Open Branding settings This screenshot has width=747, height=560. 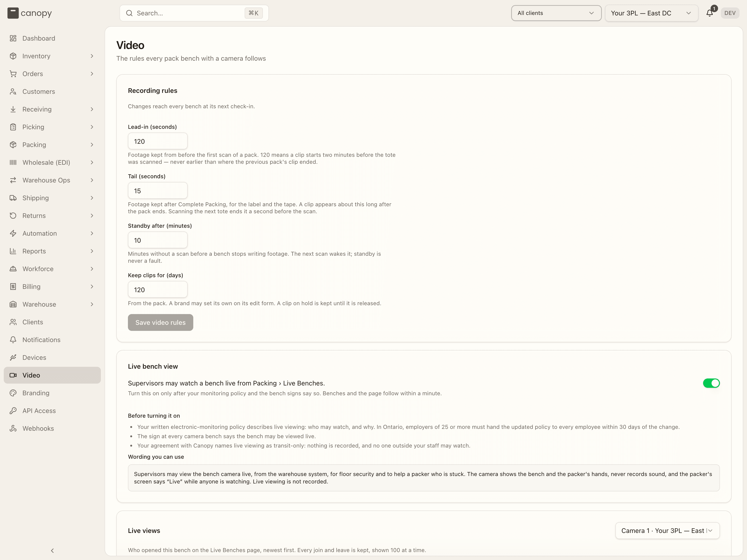(x=52, y=393)
